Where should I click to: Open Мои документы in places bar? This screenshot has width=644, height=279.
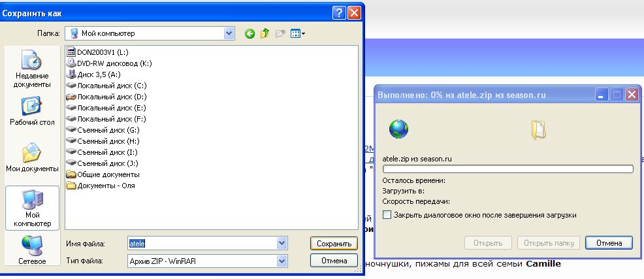point(32,157)
